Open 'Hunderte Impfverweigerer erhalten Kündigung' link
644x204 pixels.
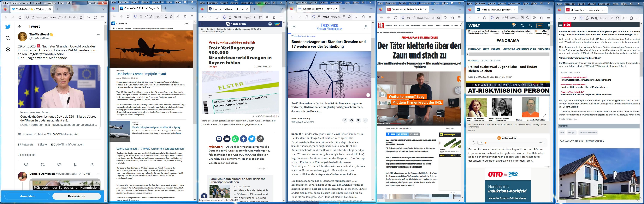point(156,127)
